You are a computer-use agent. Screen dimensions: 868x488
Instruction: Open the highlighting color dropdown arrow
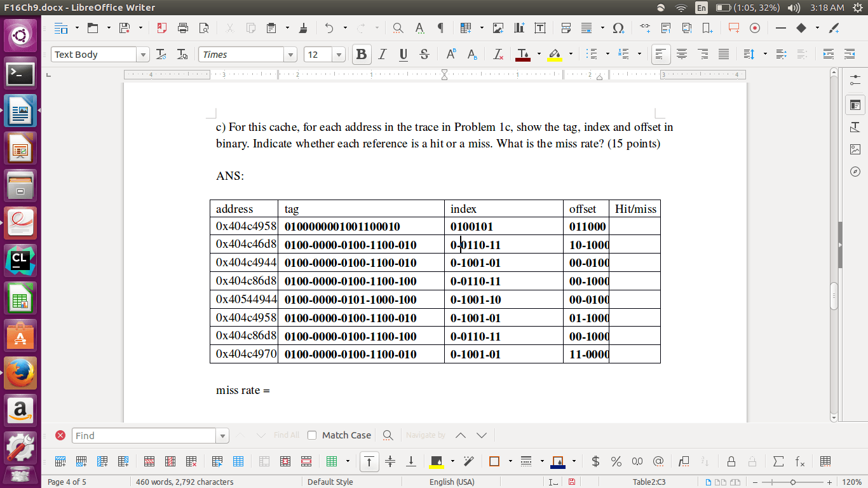pyautogui.click(x=571, y=55)
